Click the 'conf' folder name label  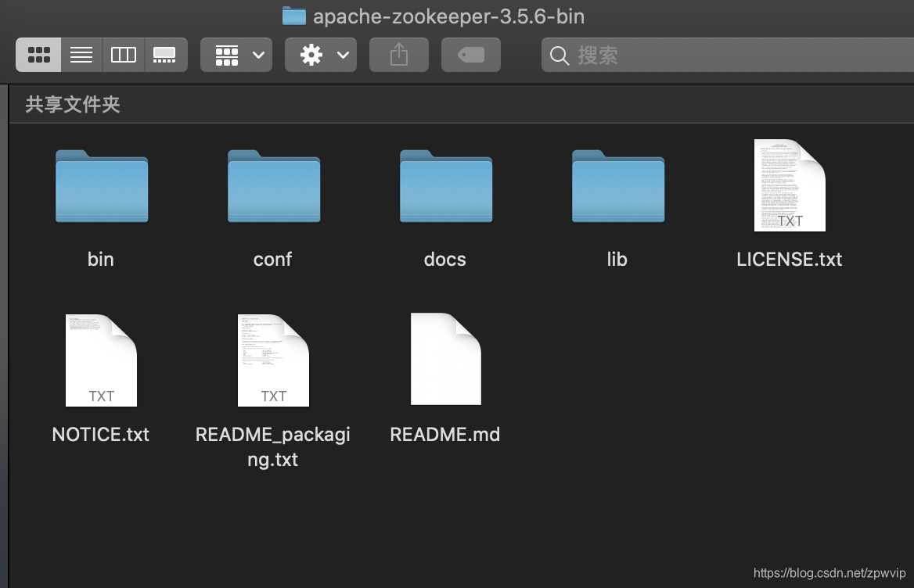point(273,259)
